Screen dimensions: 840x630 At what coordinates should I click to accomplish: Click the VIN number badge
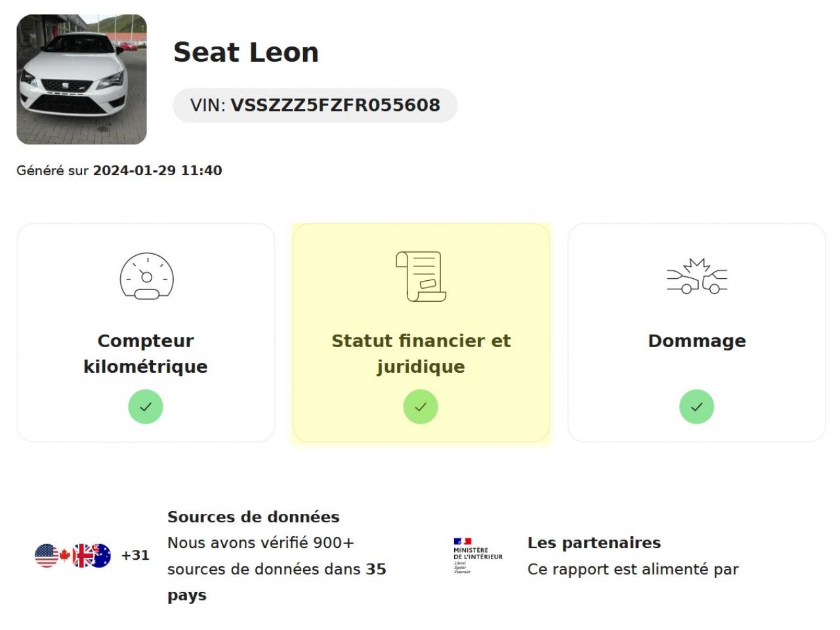(315, 105)
